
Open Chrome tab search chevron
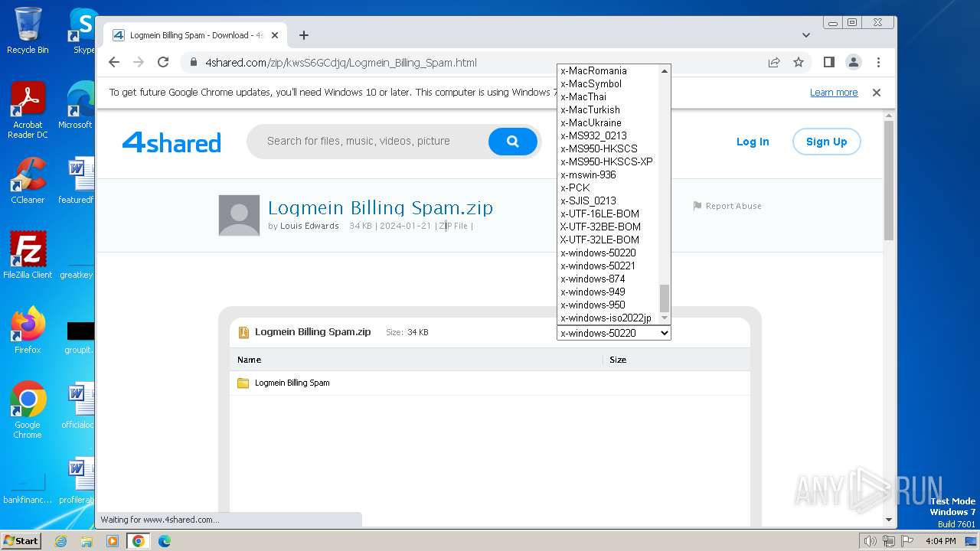pyautogui.click(x=806, y=35)
